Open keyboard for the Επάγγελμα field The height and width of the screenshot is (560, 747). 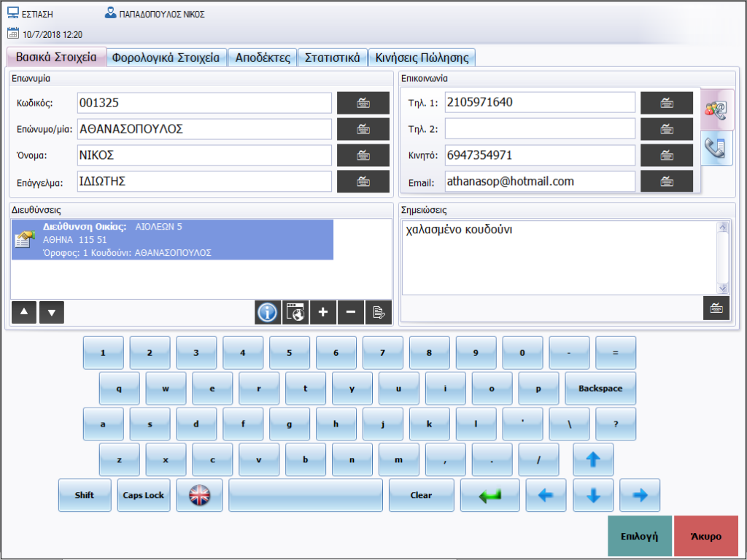tap(363, 182)
